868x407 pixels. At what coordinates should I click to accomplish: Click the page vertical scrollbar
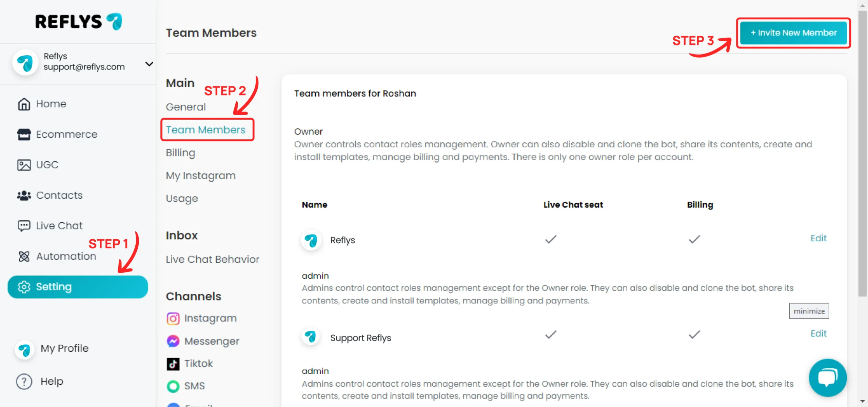863,154
